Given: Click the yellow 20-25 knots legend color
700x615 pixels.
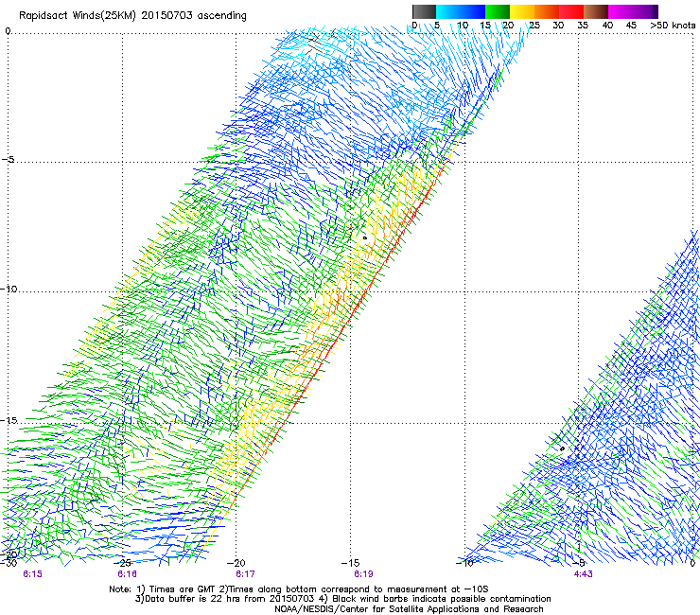Looking at the screenshot, I should coord(522,11).
